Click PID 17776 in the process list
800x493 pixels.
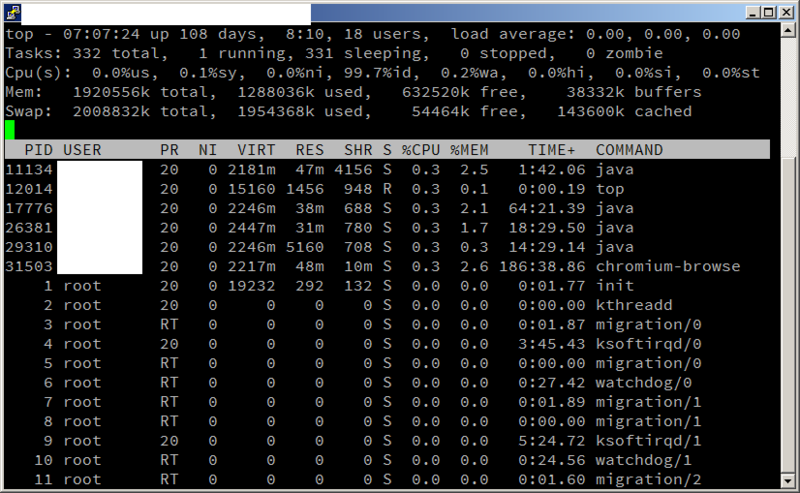29,208
